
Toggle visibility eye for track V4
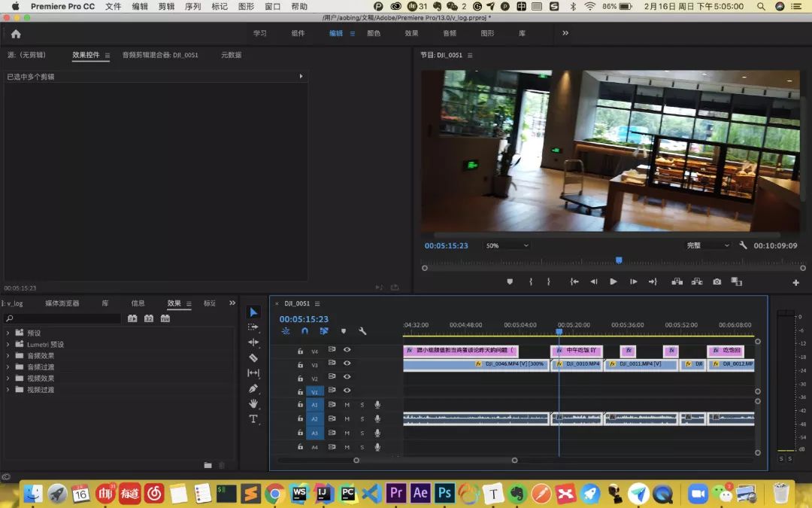pos(347,350)
